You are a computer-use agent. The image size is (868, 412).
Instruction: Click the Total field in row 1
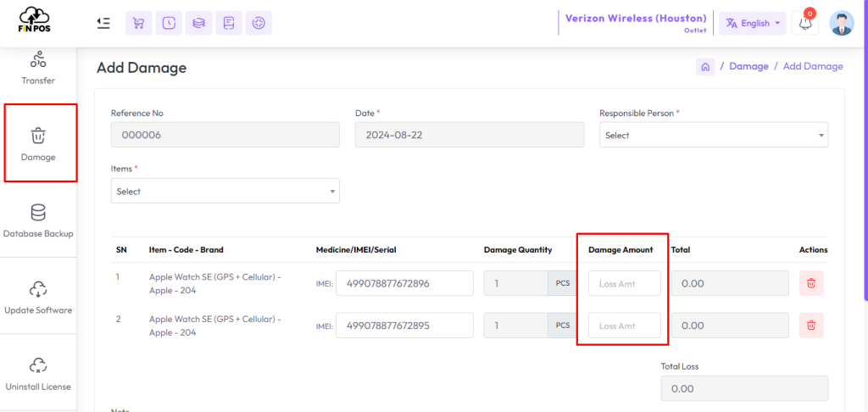730,283
